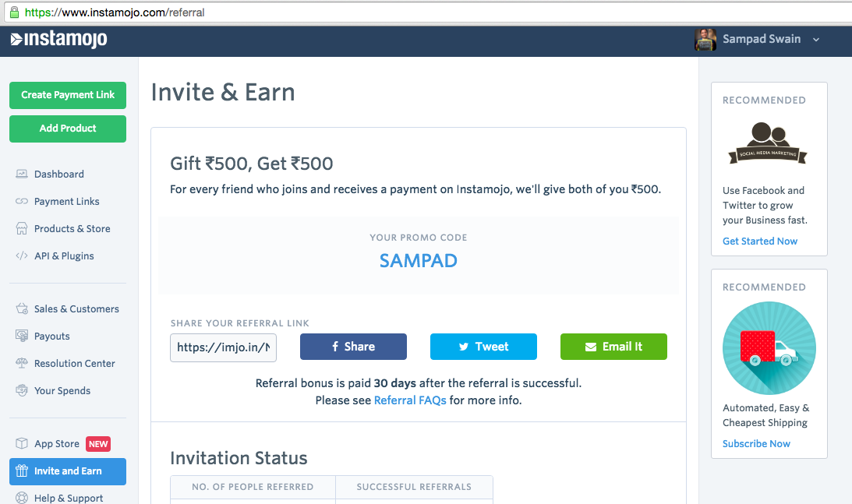This screenshot has height=504, width=852.
Task: Tweet the referral link
Action: click(483, 347)
